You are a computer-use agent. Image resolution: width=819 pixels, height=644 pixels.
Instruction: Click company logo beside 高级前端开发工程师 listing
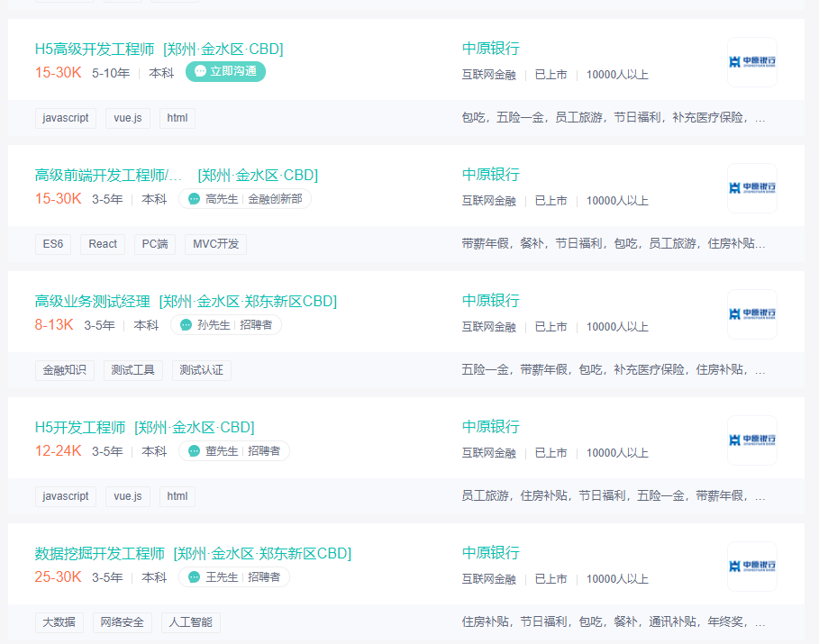pos(751,188)
